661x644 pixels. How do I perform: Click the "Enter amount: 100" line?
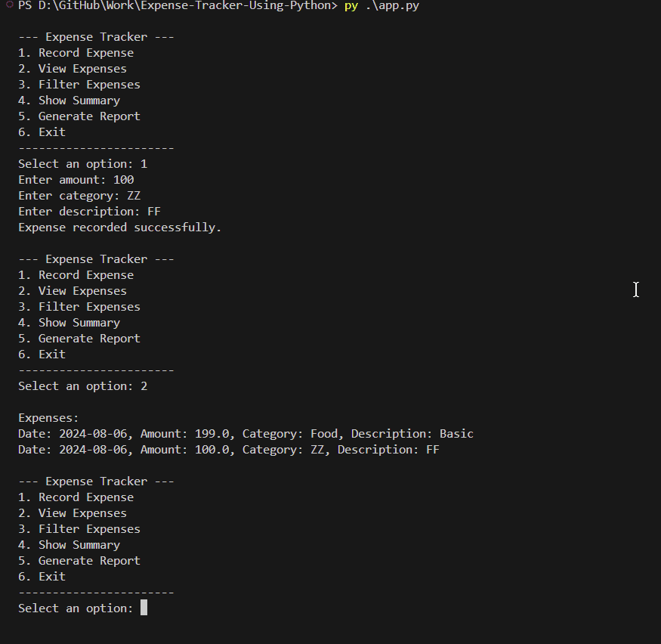[x=76, y=180]
